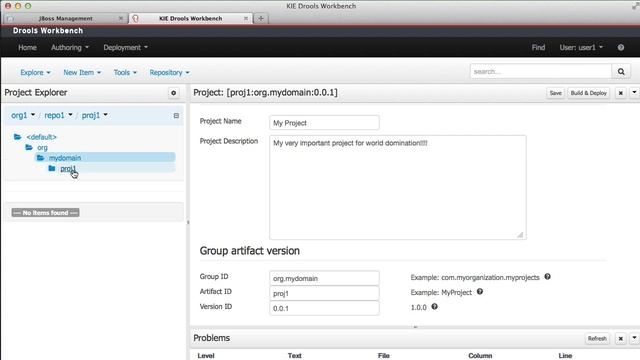Click help icon beside MyProject example
The width and height of the screenshot is (640, 360).
click(x=480, y=292)
